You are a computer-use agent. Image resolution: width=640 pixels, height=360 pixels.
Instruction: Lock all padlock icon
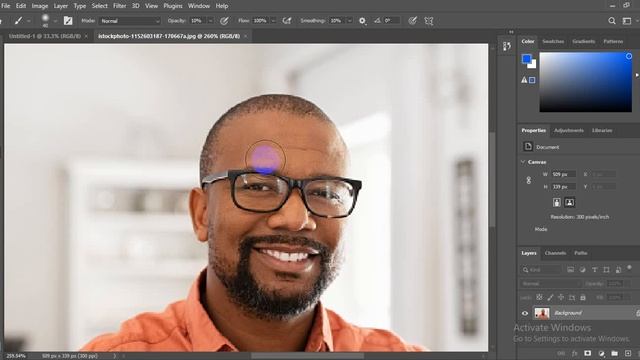583,298
